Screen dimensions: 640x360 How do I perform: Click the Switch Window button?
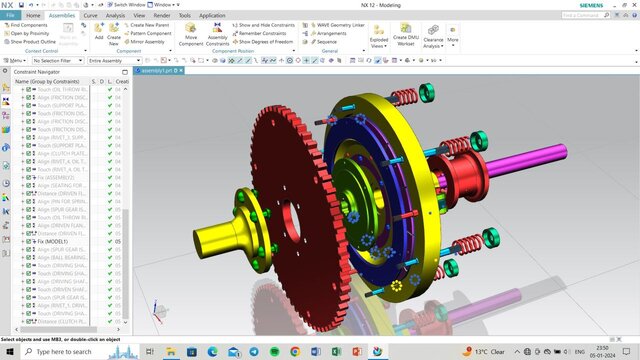[126, 5]
